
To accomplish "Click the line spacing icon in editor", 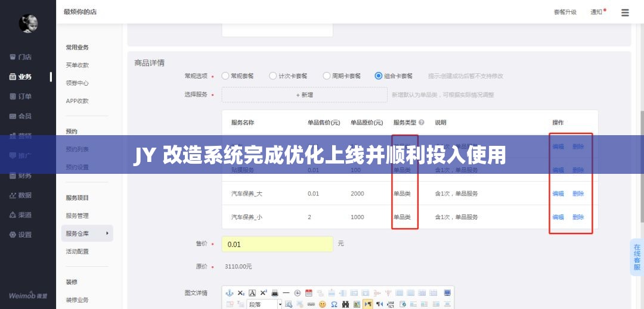I will [391, 304].
